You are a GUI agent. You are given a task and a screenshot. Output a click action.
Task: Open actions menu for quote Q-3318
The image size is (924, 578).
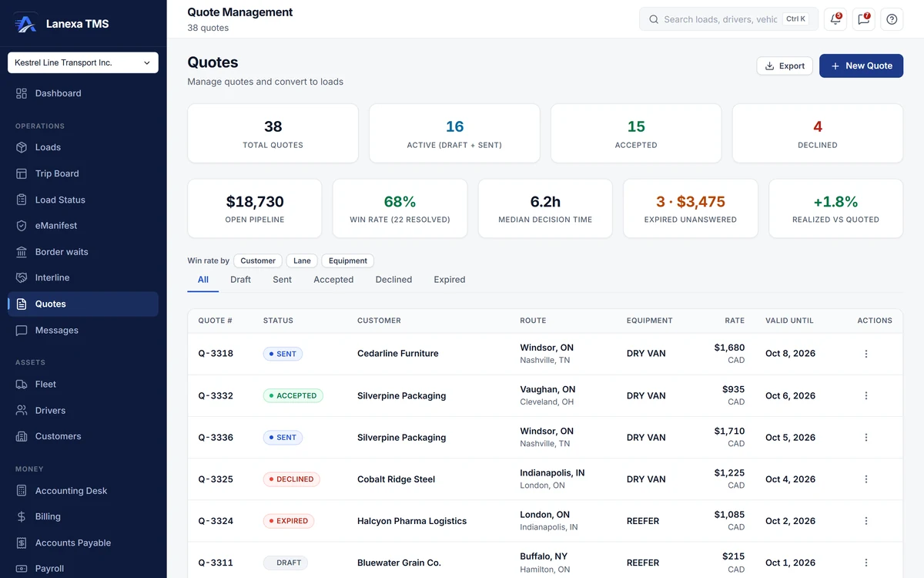(866, 354)
